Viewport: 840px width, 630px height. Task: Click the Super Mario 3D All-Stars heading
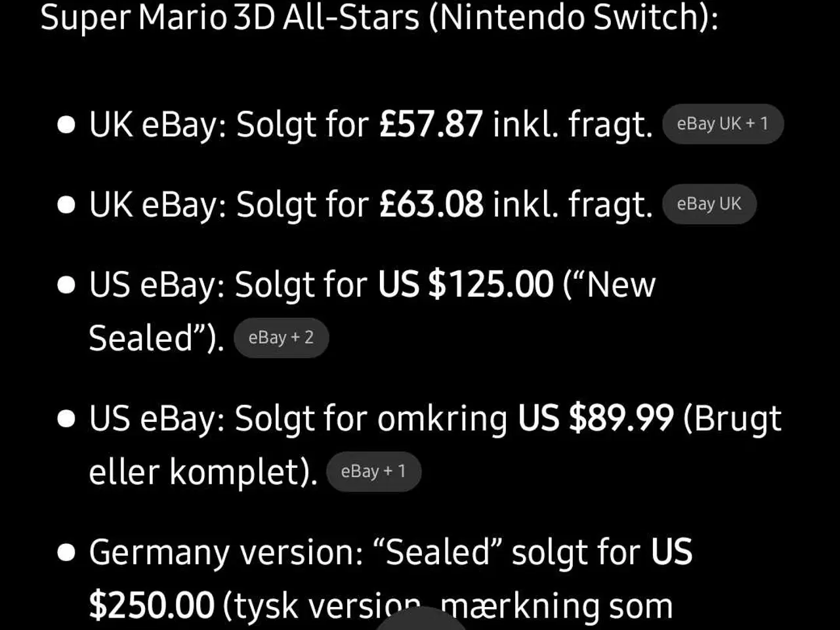379,17
